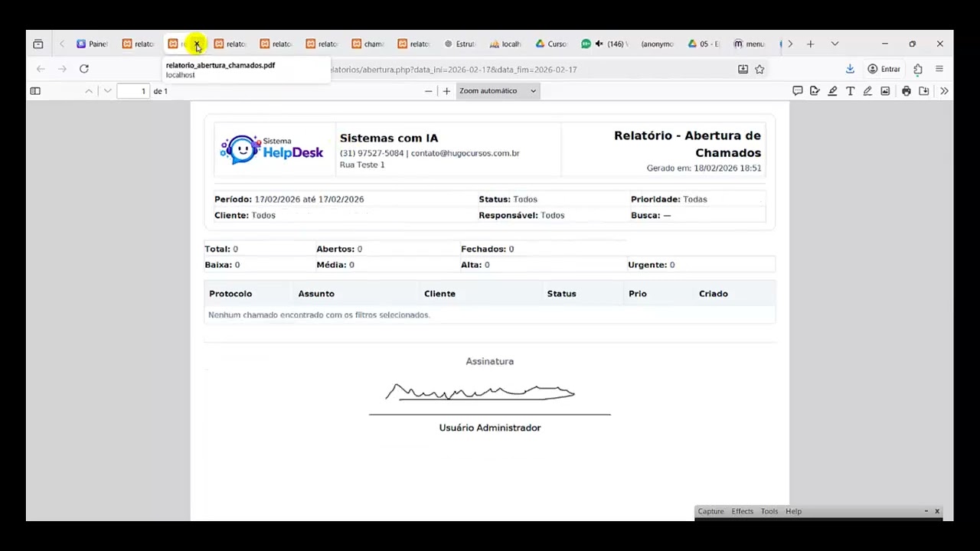
Task: Expand the list all tabs dropdown
Action: [x=835, y=44]
